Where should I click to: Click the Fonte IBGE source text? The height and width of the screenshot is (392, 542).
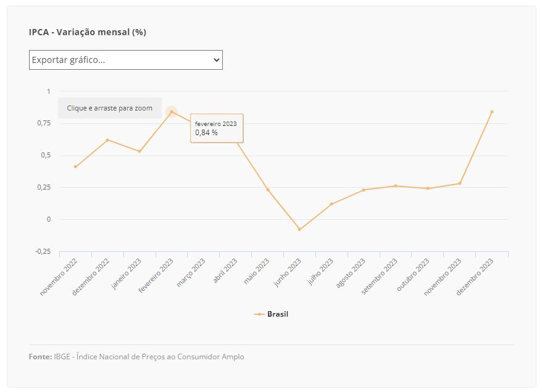(136, 357)
